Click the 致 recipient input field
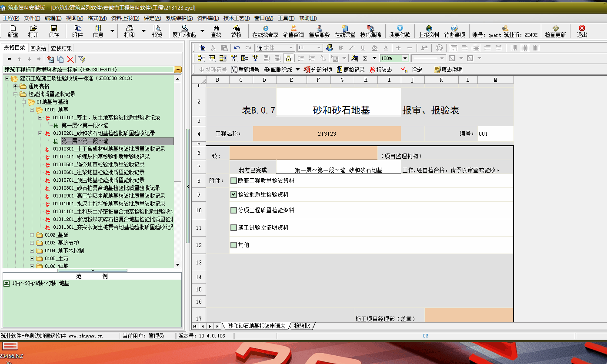The width and height of the screenshot is (607, 364). pos(303,153)
